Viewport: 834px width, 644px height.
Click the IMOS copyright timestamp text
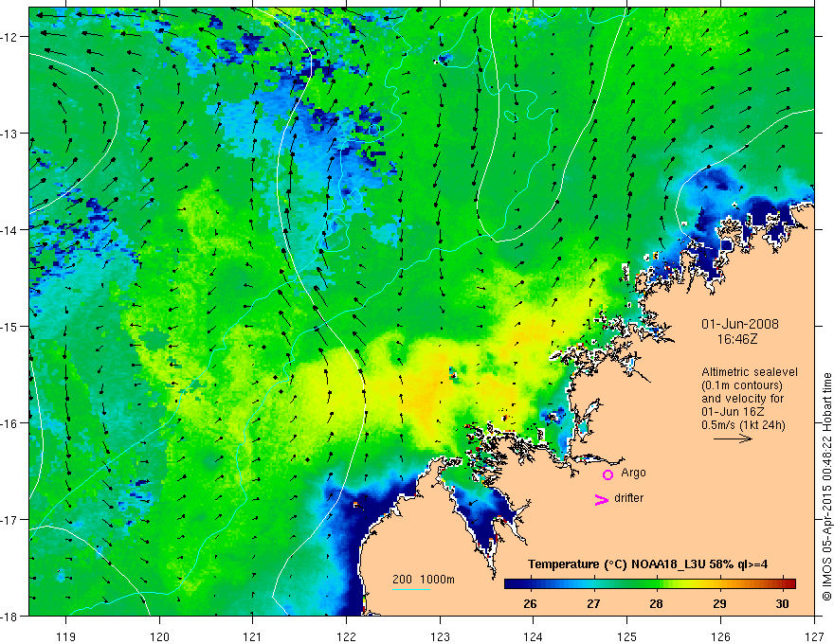(826, 487)
